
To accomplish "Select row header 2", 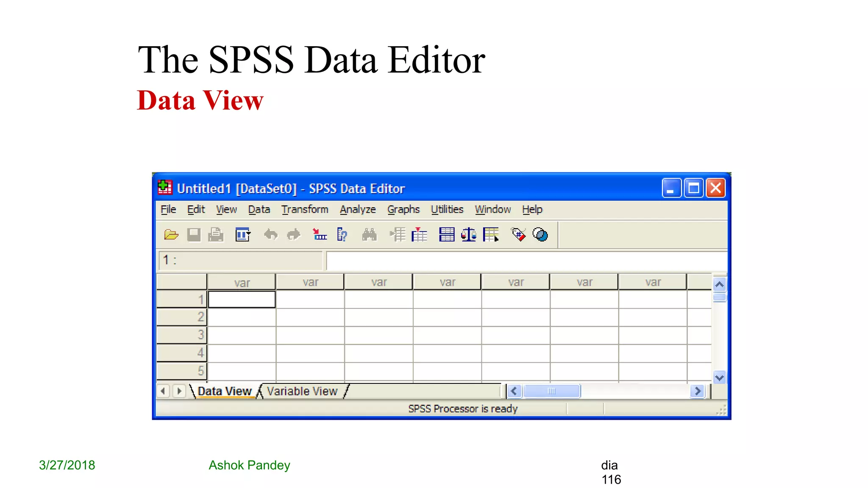I will pyautogui.click(x=181, y=317).
